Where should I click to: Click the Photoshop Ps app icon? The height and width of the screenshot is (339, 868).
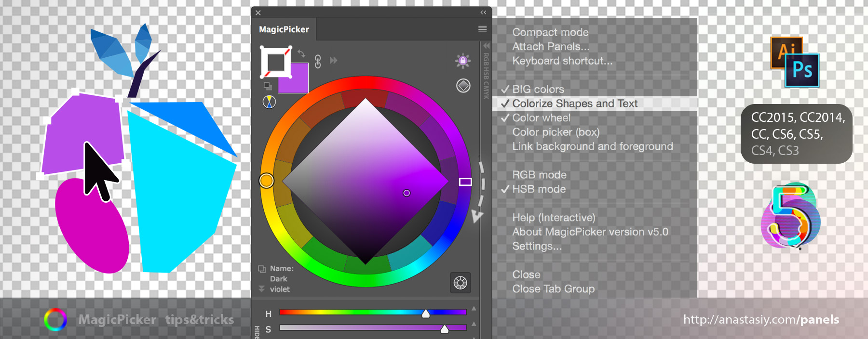pos(802,70)
